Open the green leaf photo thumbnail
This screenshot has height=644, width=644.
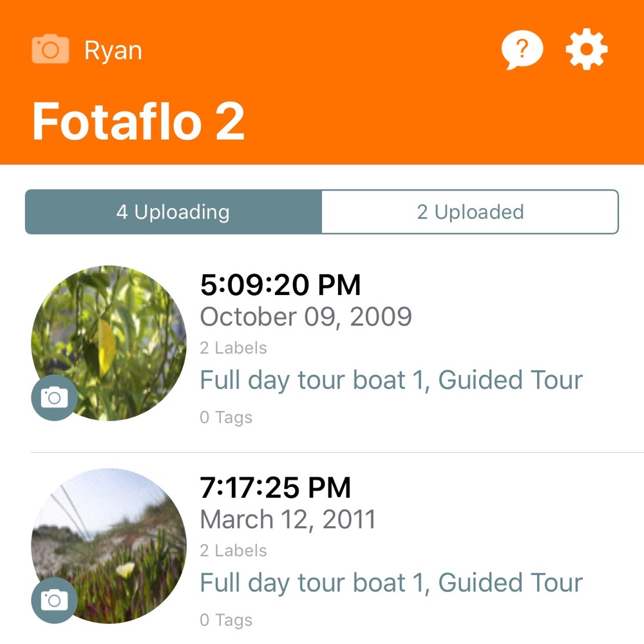click(x=109, y=343)
